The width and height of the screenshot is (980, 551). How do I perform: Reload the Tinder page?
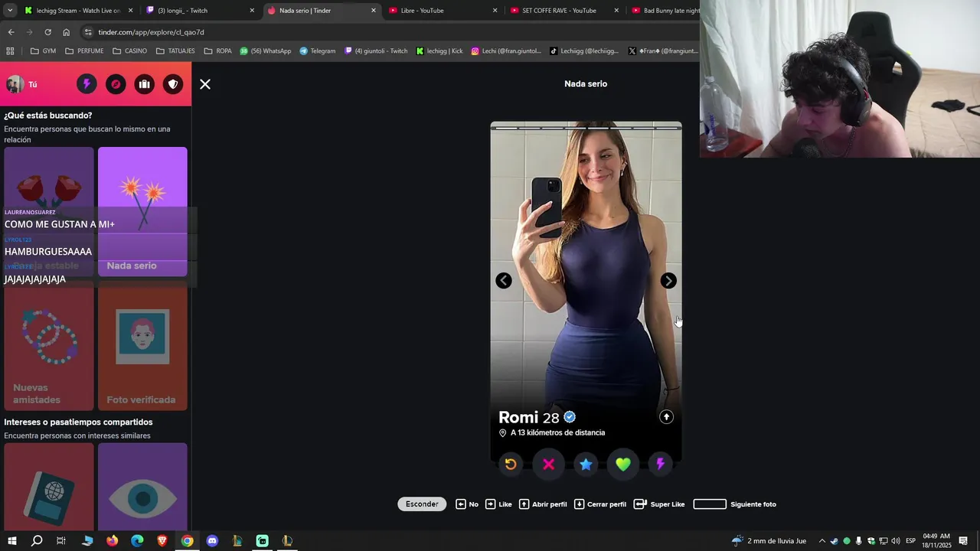pyautogui.click(x=47, y=32)
